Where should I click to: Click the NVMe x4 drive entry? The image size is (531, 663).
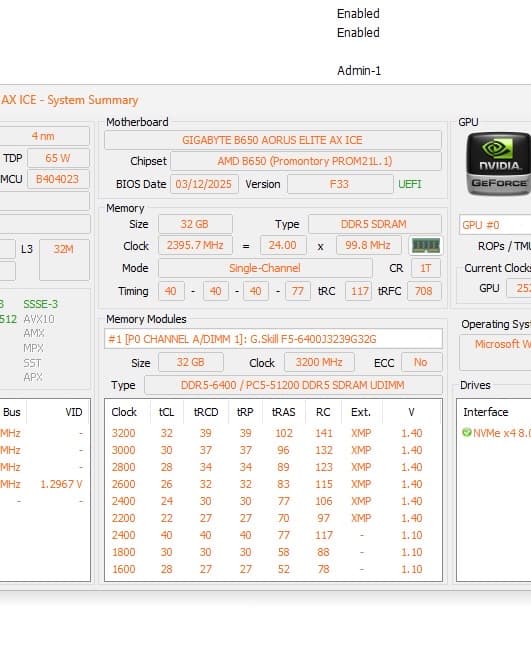pos(497,433)
